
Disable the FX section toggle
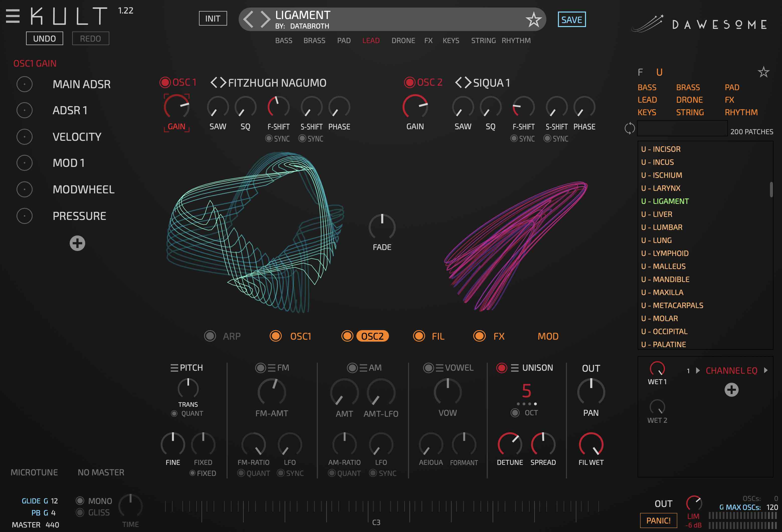[x=479, y=336]
